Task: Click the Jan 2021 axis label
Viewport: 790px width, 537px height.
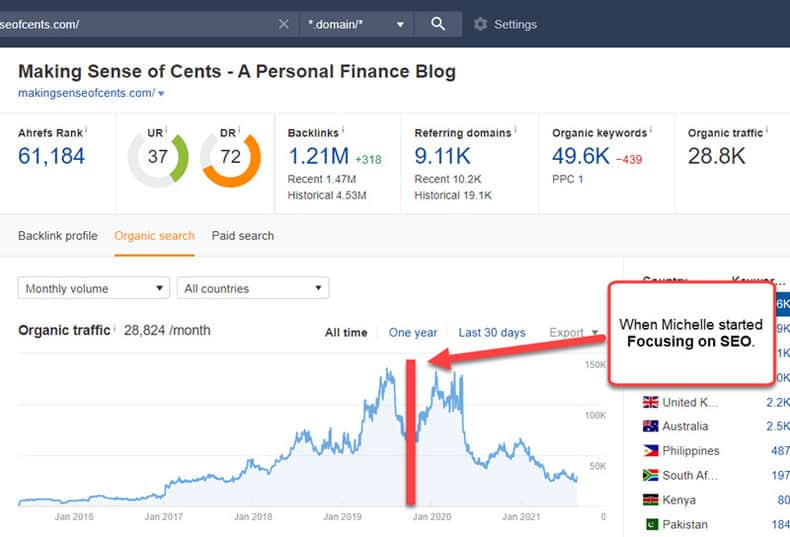Action: (521, 516)
